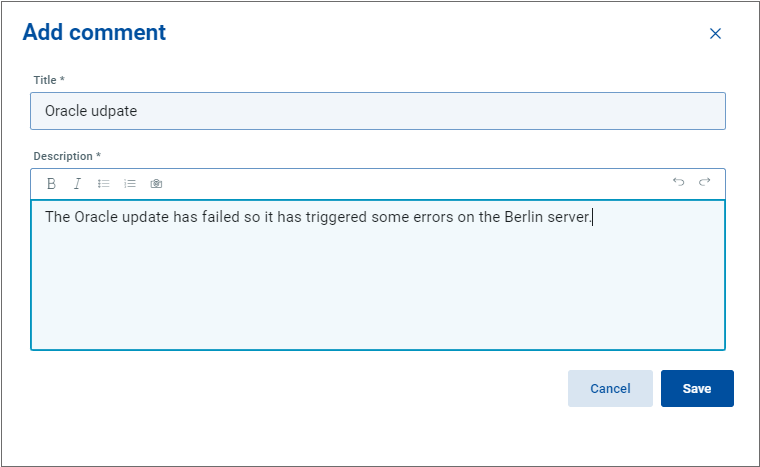The width and height of the screenshot is (760, 467).
Task: Insert a numbered list
Action: click(x=130, y=184)
